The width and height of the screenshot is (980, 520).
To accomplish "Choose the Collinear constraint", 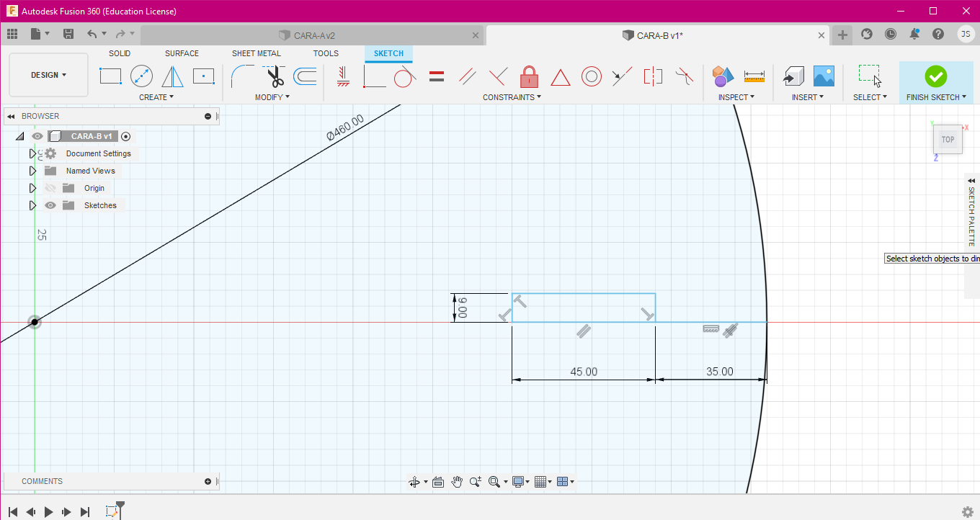I will coord(622,76).
